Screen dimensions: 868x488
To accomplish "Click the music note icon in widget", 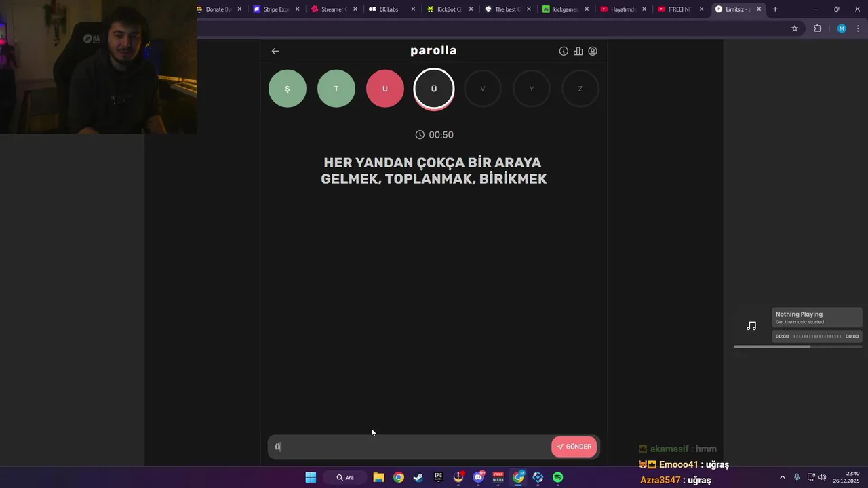I will click(751, 326).
